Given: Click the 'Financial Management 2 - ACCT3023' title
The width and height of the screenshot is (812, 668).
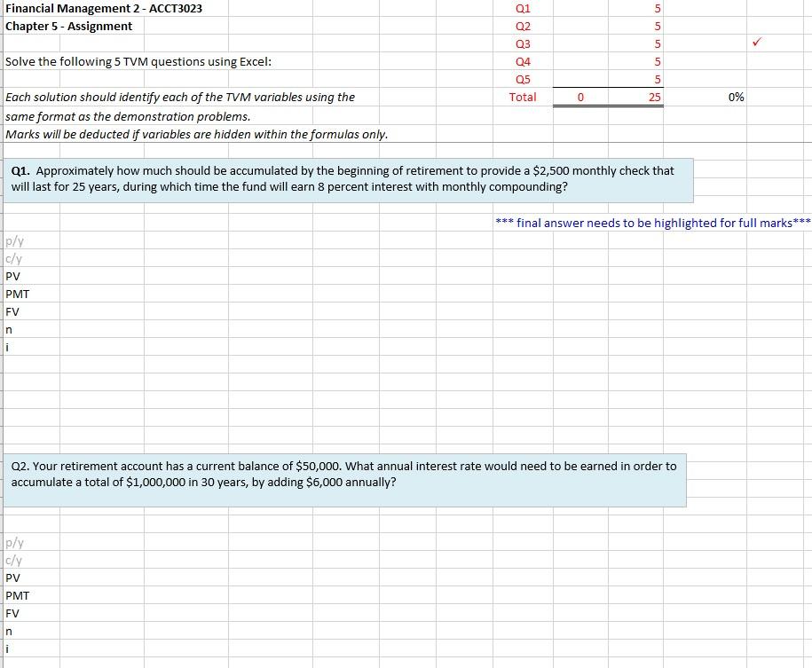Looking at the screenshot, I should click(x=102, y=8).
